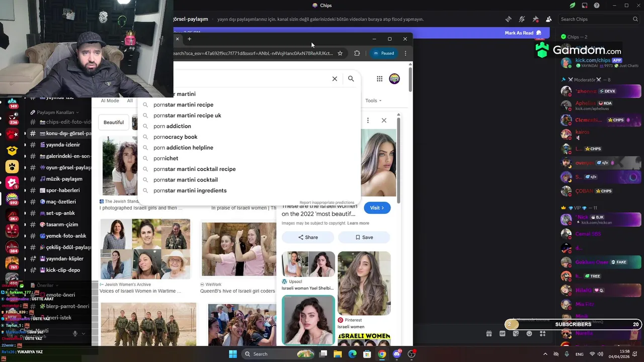Viewport: 644px width, 362px height.
Task: Open Chrome three-dot menu
Action: click(406, 53)
